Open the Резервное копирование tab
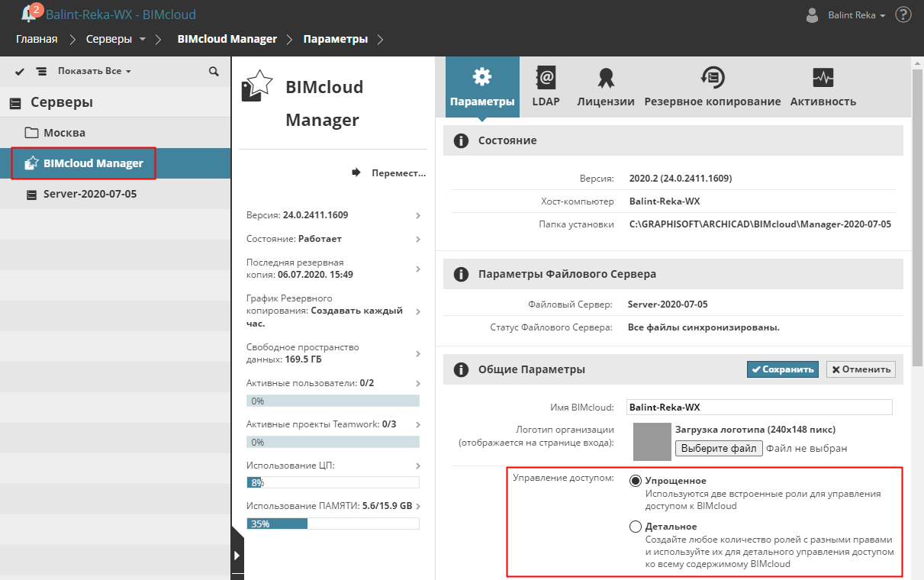924x580 pixels. click(713, 88)
